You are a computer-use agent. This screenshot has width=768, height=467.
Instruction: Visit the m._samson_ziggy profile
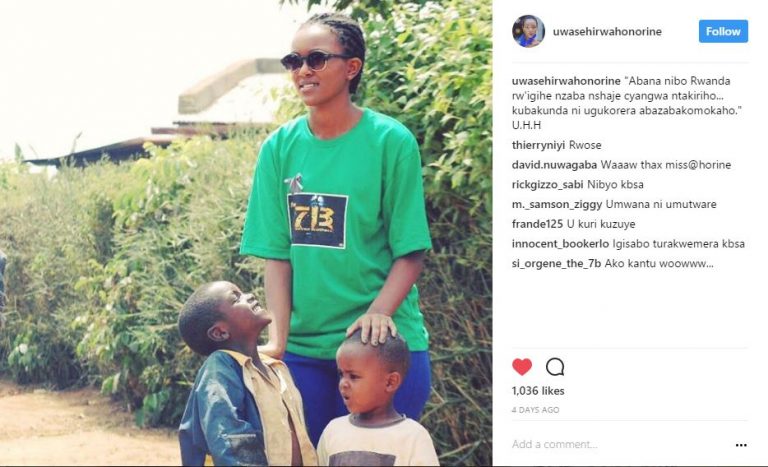point(557,204)
